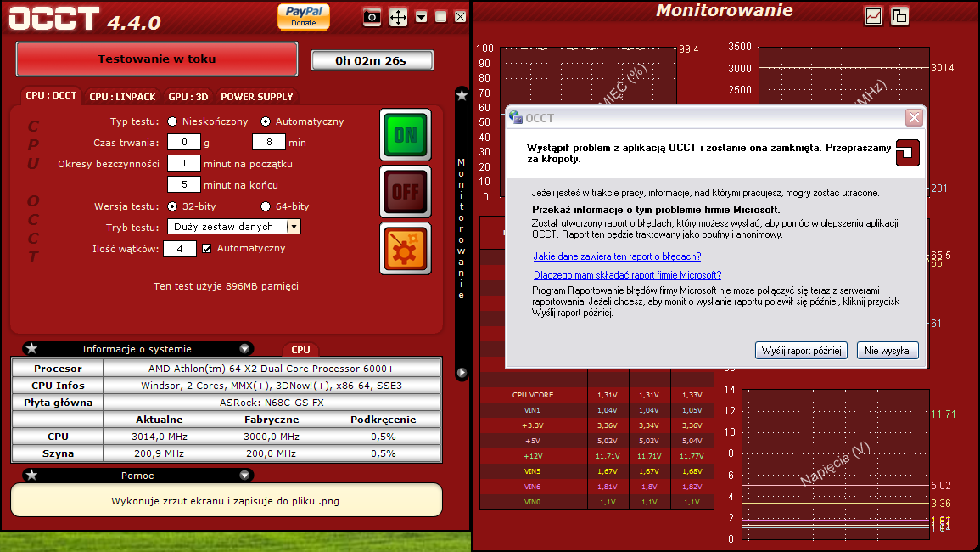Select the Automatyczny test type

pyautogui.click(x=266, y=121)
